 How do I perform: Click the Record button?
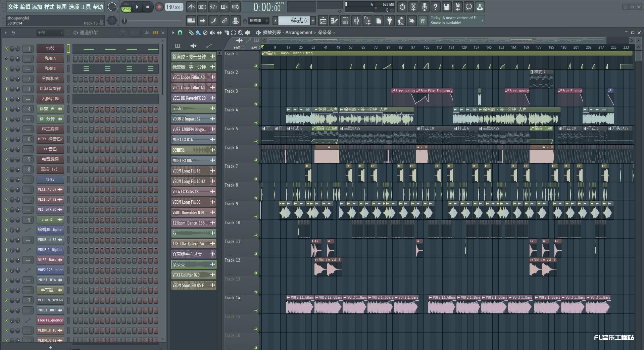(159, 7)
